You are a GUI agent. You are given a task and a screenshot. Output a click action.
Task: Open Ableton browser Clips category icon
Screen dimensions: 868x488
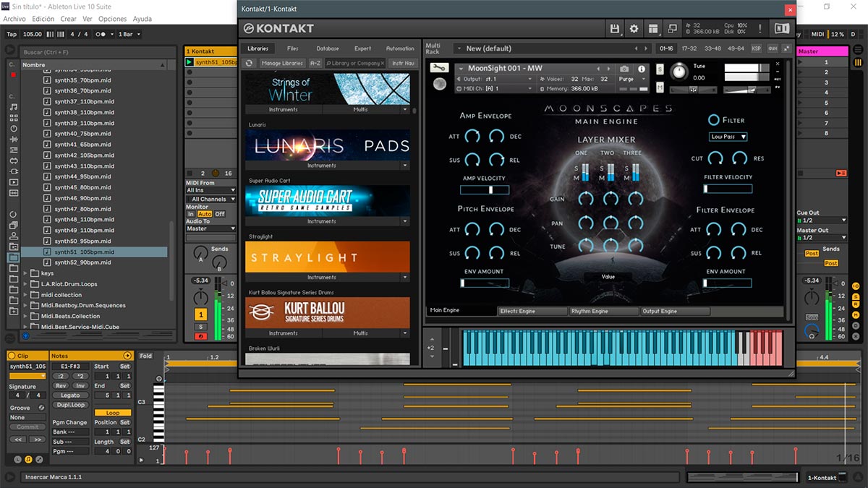pos(14,182)
